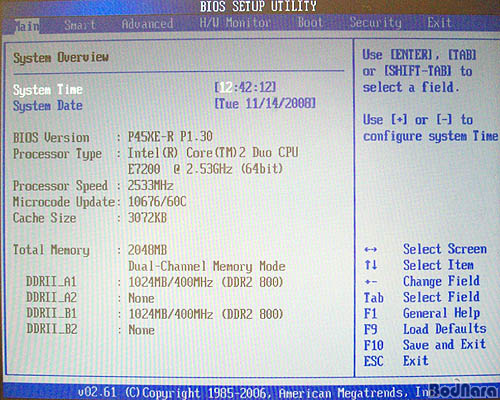Click the F9 key label
The width and height of the screenshot is (500, 400).
[x=370, y=329]
